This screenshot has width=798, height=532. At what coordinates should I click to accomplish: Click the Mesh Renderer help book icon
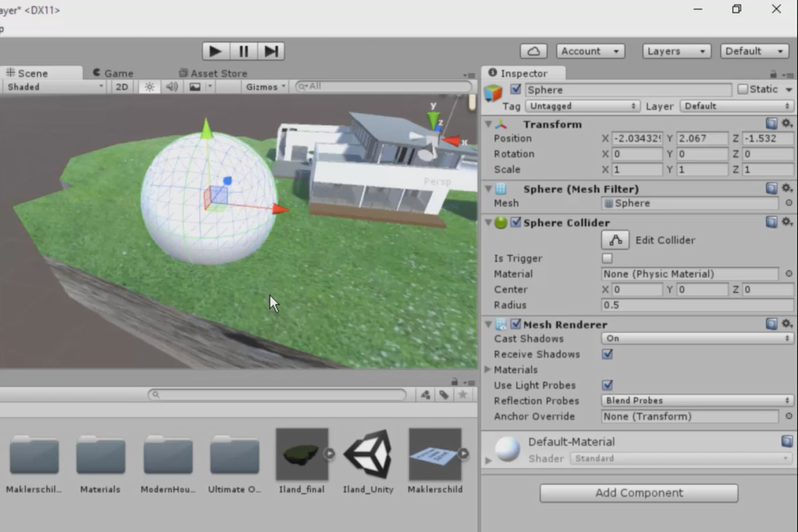tap(771, 324)
